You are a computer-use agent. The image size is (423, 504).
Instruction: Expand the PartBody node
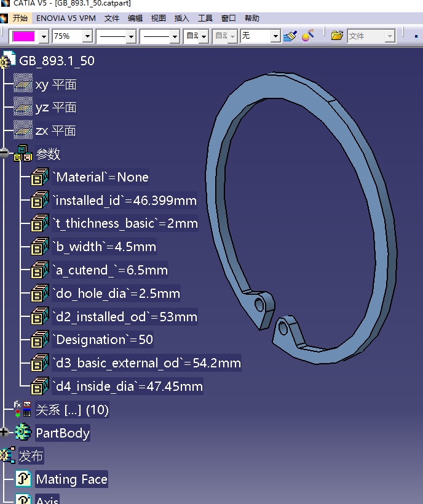(4, 433)
